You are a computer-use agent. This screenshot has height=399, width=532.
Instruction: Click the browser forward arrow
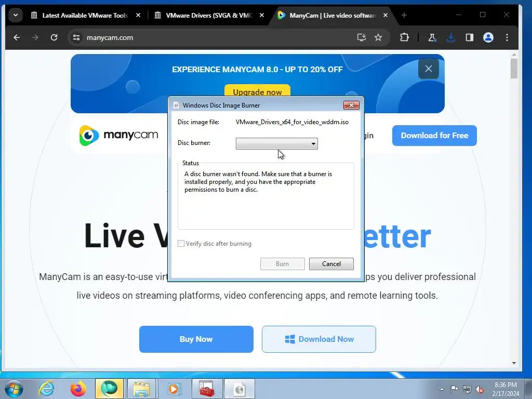pos(35,37)
